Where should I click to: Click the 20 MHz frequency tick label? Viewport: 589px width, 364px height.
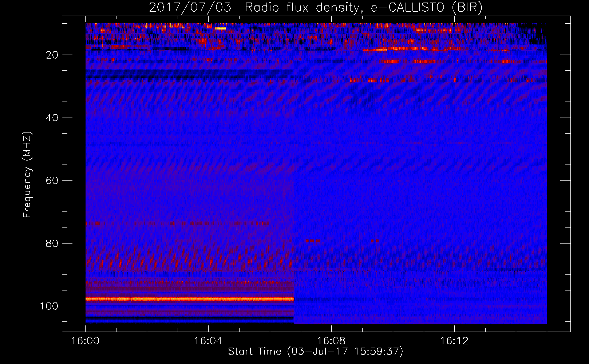[52, 55]
